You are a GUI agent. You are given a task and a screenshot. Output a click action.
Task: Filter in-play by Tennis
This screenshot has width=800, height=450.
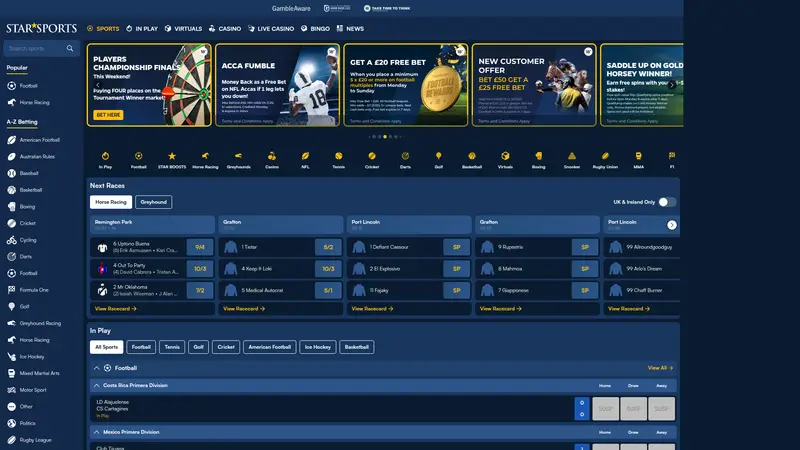tap(172, 347)
